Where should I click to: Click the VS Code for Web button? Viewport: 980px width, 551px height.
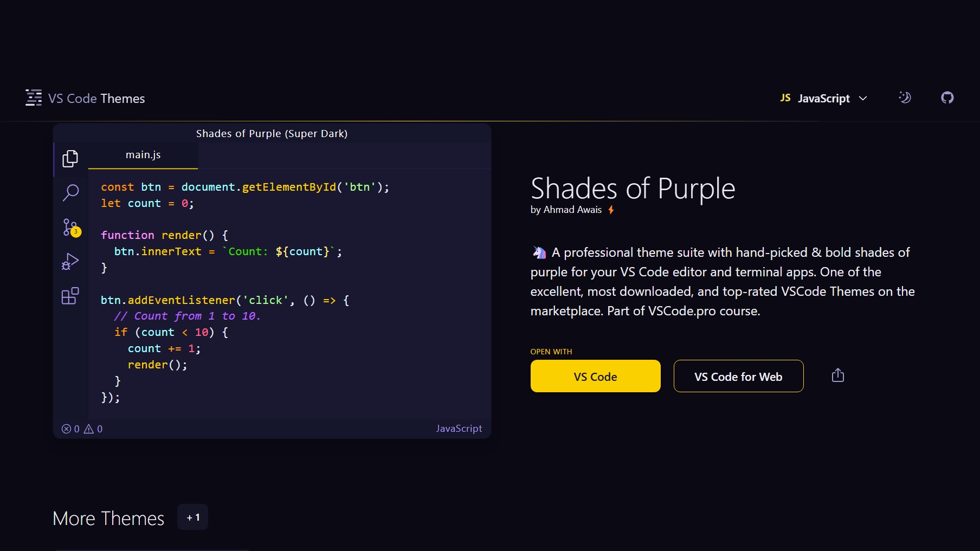(x=738, y=377)
